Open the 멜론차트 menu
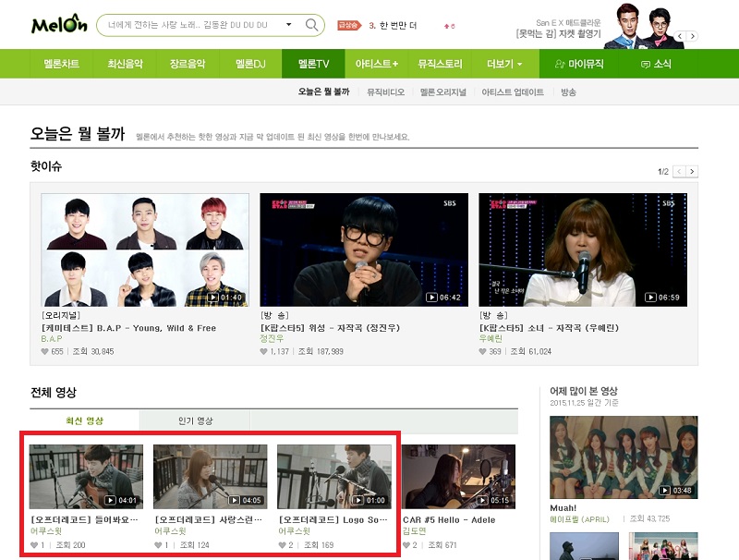 click(61, 64)
